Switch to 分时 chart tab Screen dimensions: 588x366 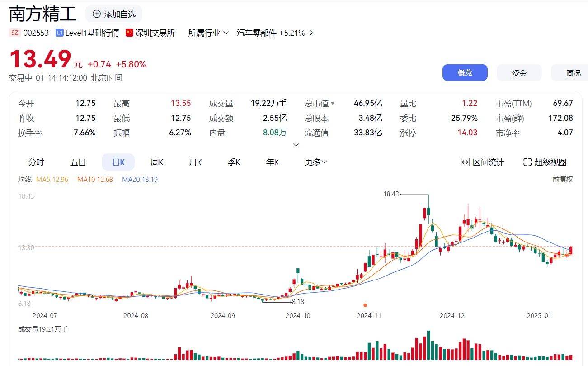[x=36, y=162]
